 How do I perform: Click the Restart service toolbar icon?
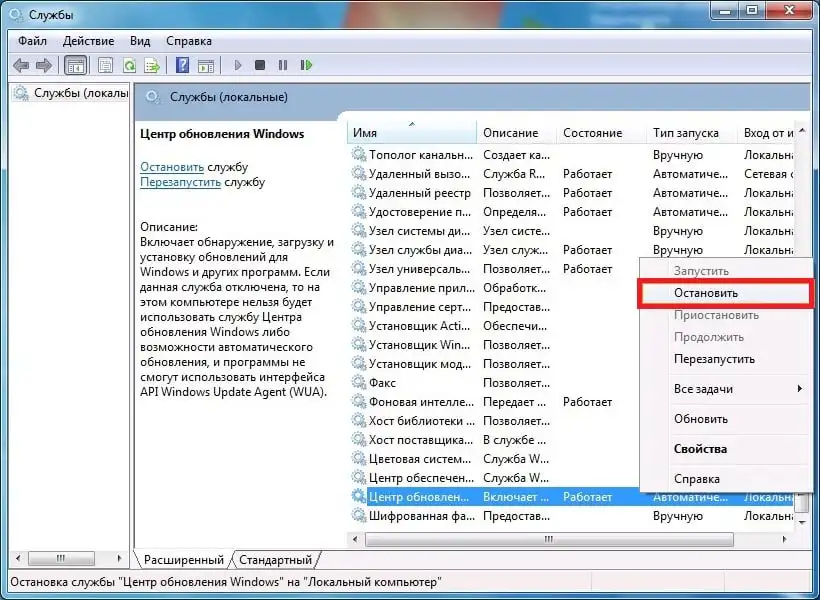tap(306, 65)
